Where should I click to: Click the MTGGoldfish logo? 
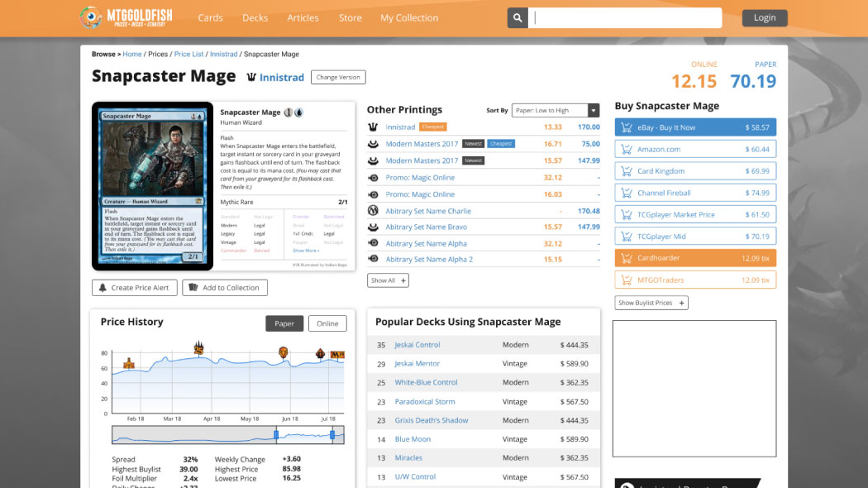[x=126, y=17]
